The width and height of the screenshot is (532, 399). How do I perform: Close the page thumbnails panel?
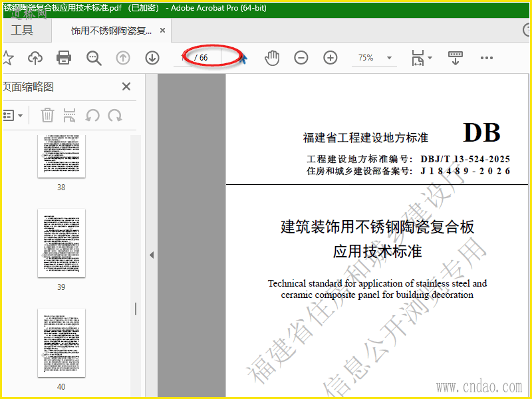[126, 86]
